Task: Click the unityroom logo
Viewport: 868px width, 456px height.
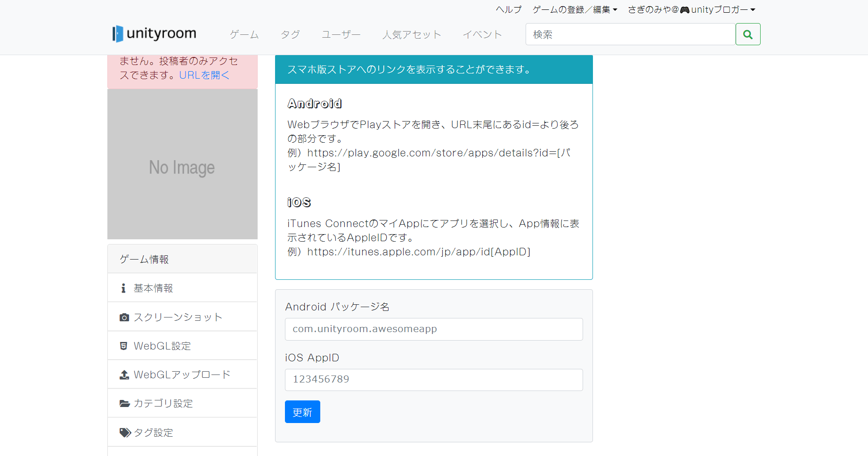Action: 154,33
